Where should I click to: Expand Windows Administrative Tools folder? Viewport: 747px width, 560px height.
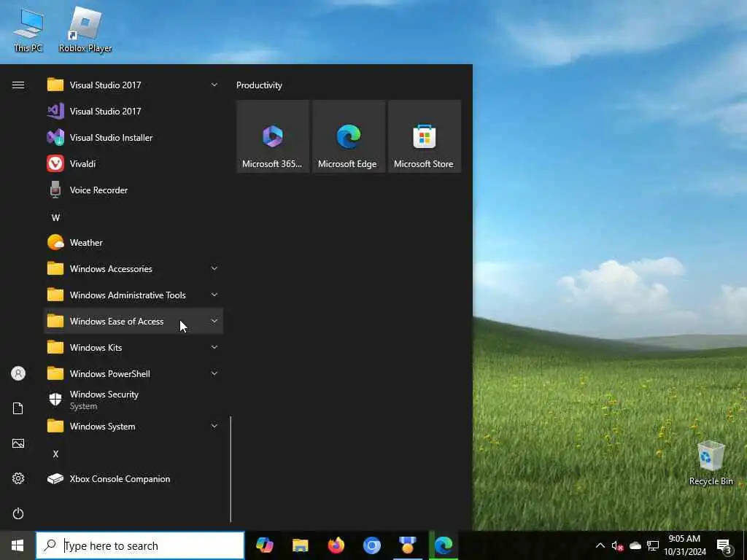click(x=133, y=295)
